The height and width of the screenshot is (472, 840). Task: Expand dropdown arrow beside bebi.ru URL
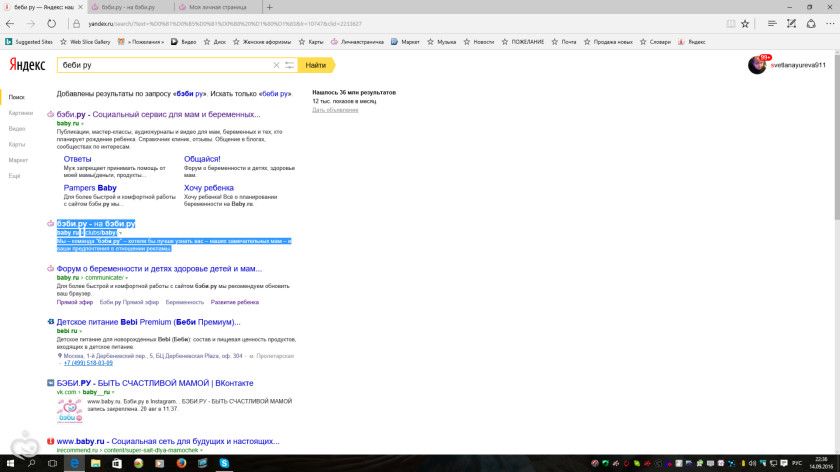click(x=80, y=331)
